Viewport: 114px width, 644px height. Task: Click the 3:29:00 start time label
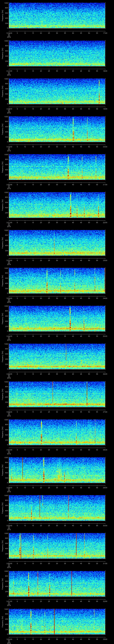coord(9,525)
